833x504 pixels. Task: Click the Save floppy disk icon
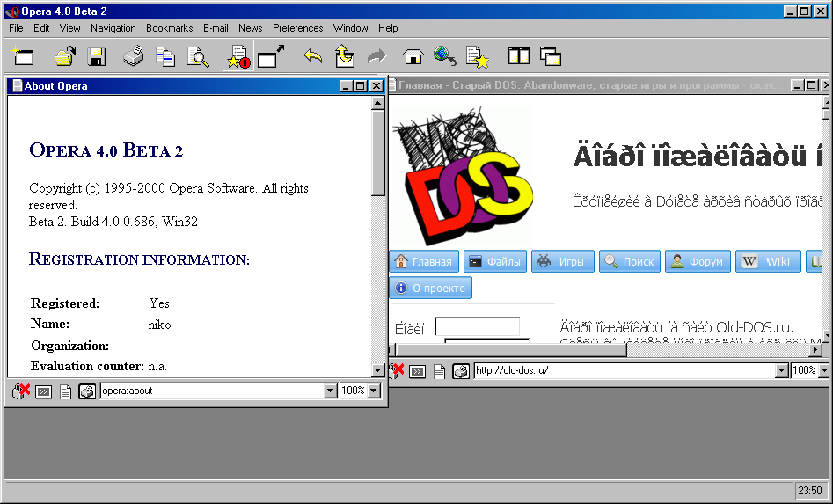coord(96,56)
